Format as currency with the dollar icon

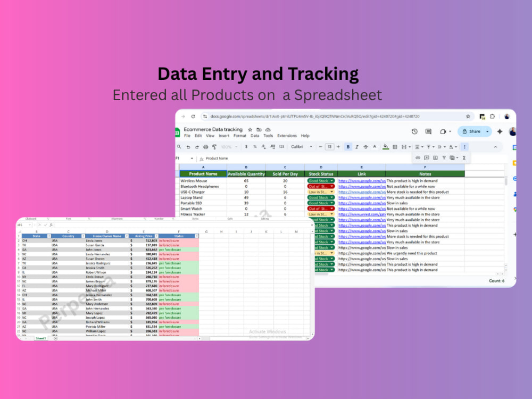[x=246, y=147]
